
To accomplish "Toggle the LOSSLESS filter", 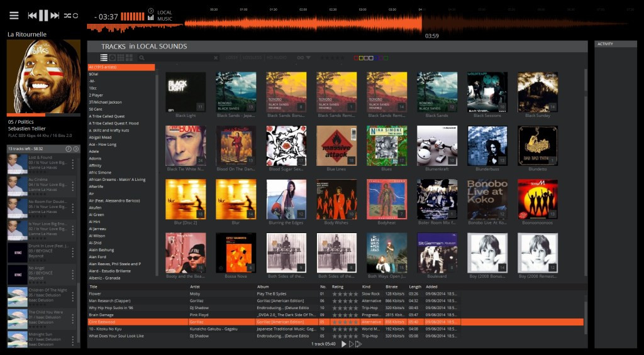I will pyautogui.click(x=252, y=58).
